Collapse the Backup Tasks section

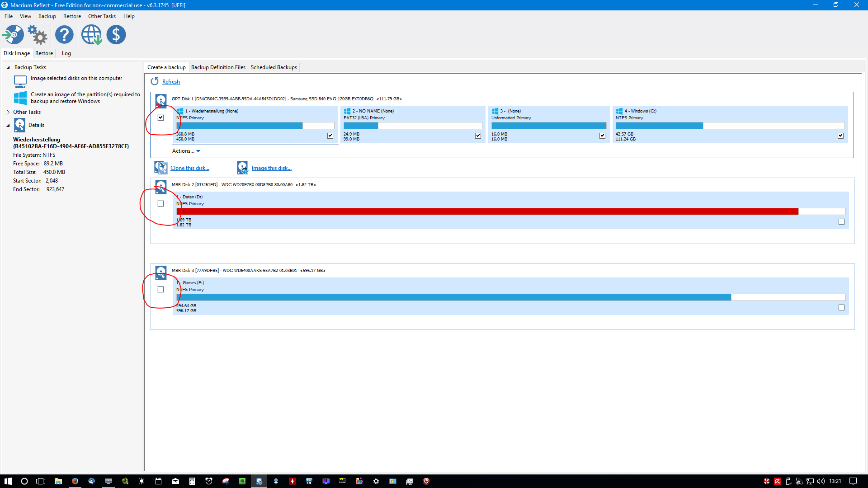click(x=8, y=67)
